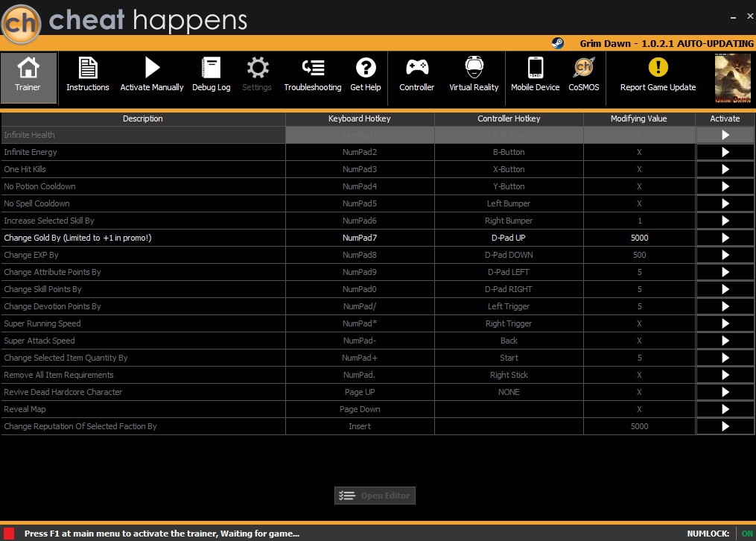Select the Reveal Map description row
This screenshot has height=541, width=756.
143,409
